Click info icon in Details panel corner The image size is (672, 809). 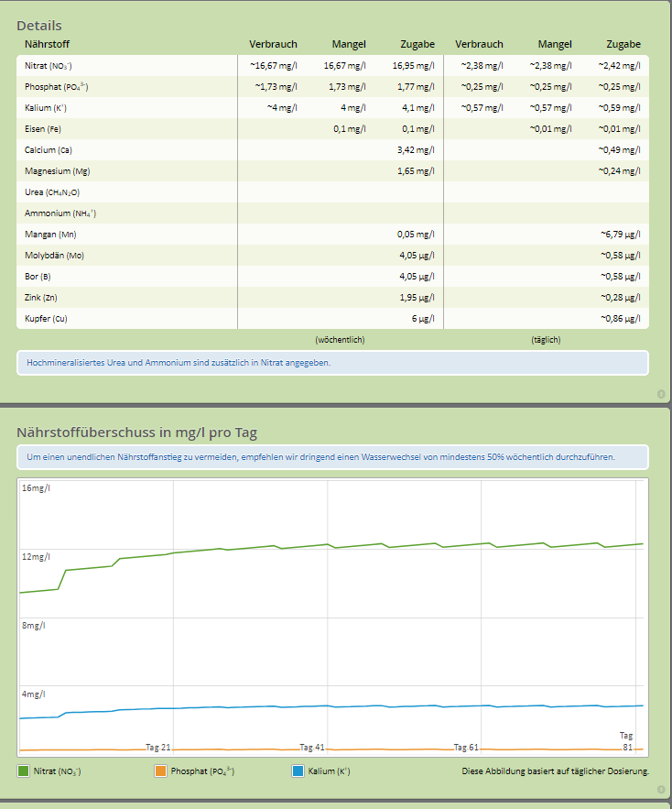click(x=661, y=394)
